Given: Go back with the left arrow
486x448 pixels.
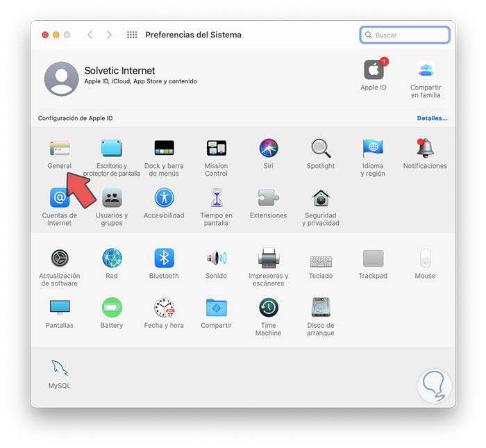Looking at the screenshot, I should tap(90, 35).
